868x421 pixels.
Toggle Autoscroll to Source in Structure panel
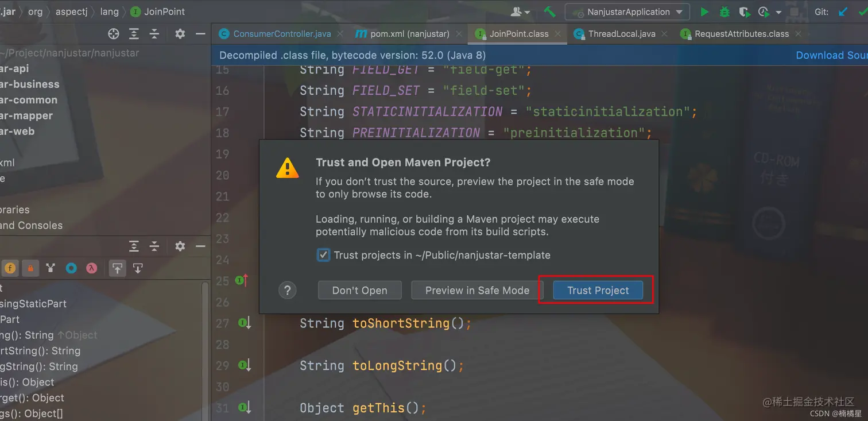(x=117, y=268)
